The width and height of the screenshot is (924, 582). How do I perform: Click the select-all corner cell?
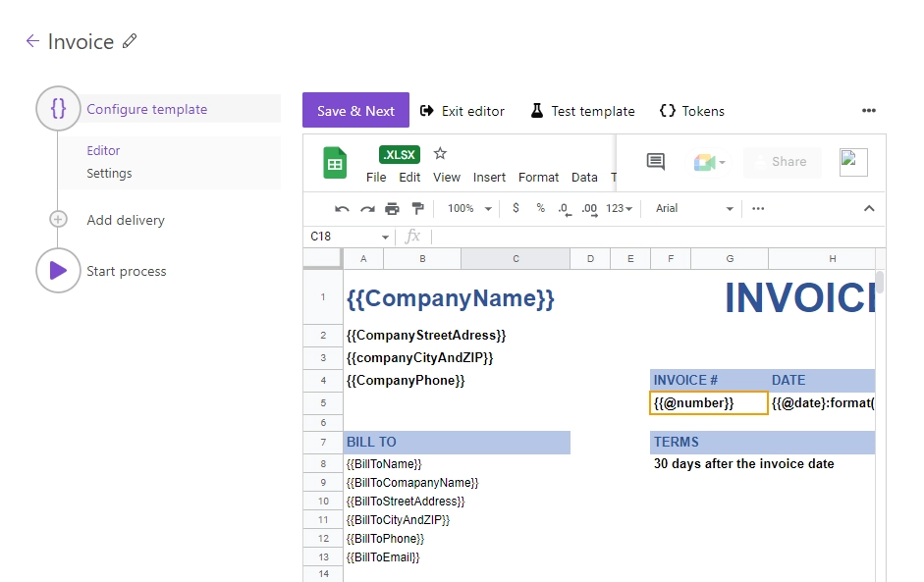click(322, 258)
